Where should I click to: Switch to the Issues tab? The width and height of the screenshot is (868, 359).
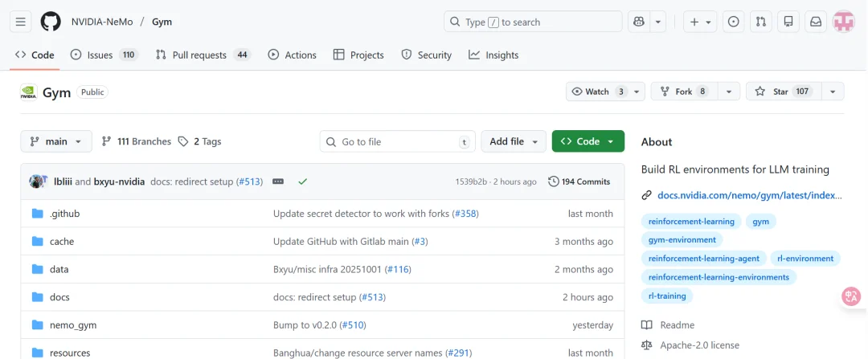click(104, 55)
